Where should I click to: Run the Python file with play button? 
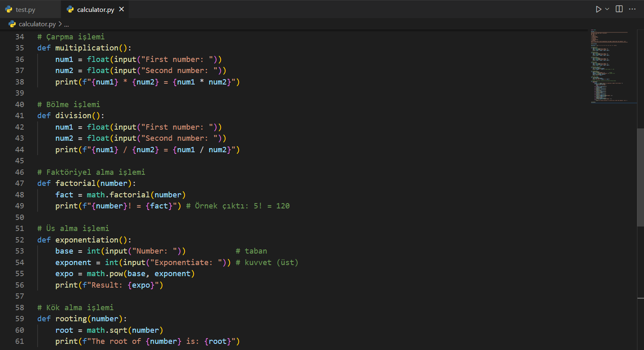(598, 9)
